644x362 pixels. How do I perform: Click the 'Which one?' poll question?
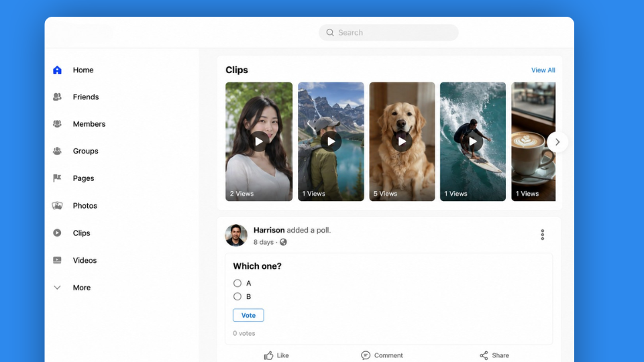pos(257,266)
